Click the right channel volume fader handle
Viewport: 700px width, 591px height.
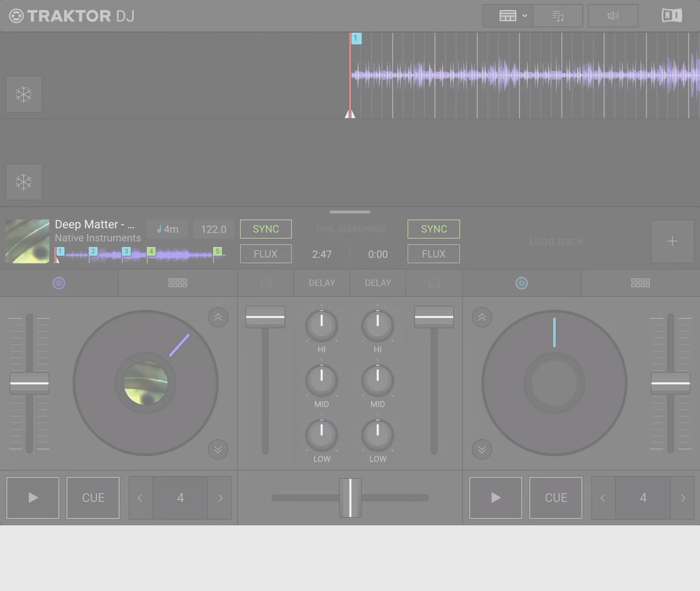click(434, 317)
